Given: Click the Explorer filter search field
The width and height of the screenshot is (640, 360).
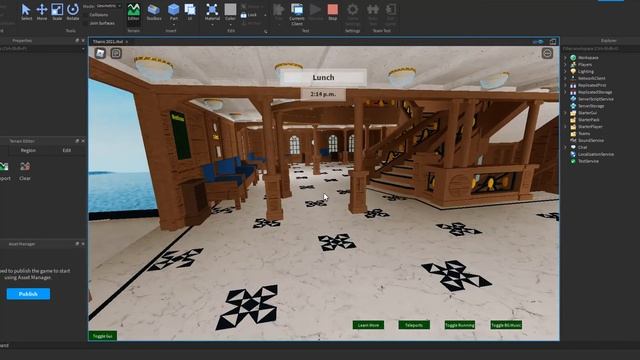Looking at the screenshot, I should click(x=600, y=49).
